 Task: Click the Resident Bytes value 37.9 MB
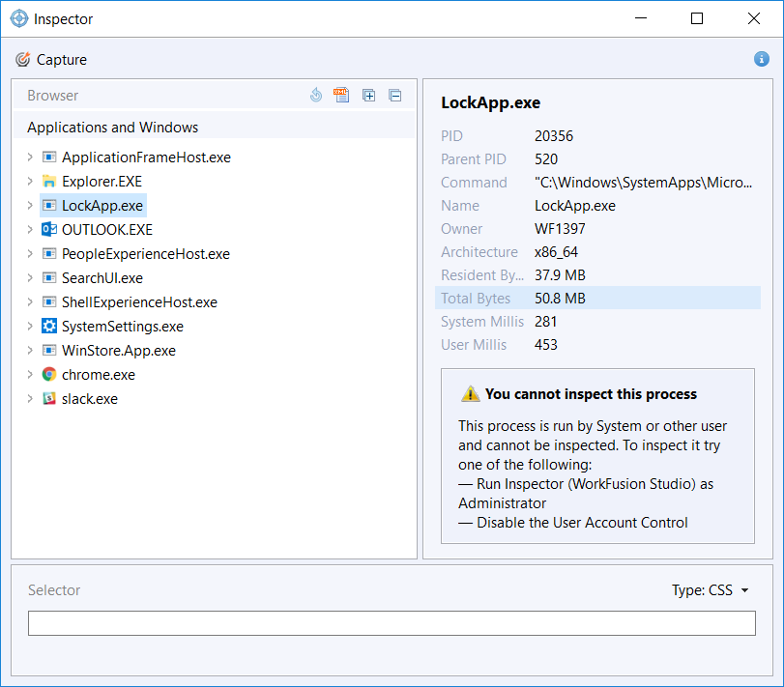coord(560,274)
